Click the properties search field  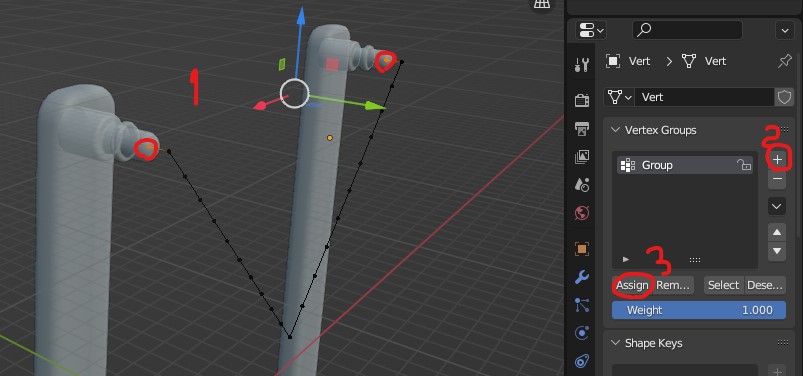pos(687,31)
